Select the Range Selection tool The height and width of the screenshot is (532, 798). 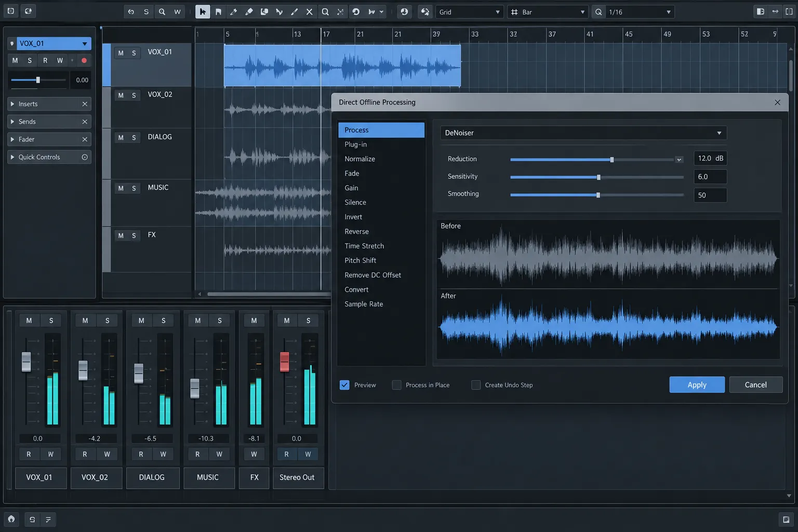(218, 11)
